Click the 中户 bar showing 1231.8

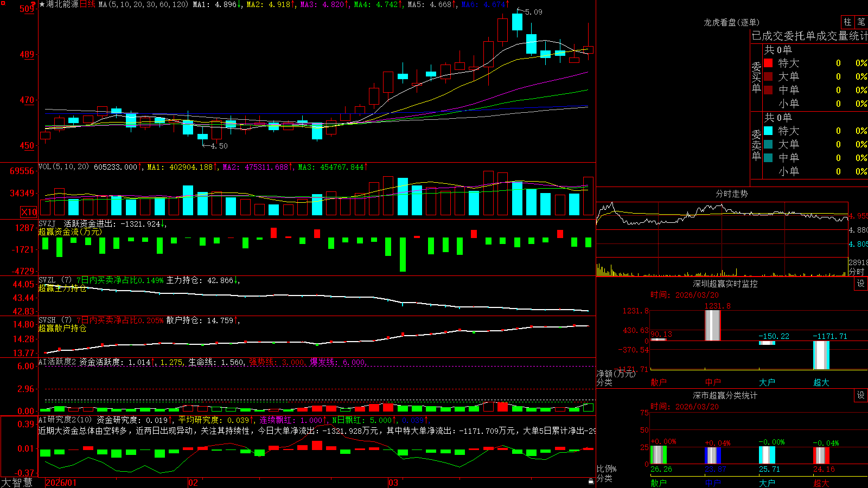pos(712,325)
